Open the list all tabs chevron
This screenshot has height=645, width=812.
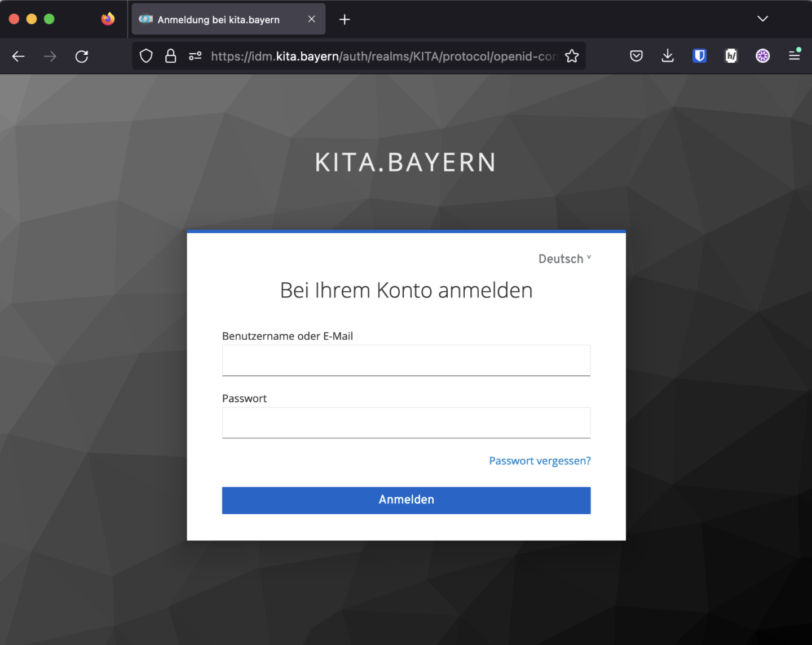(x=762, y=19)
